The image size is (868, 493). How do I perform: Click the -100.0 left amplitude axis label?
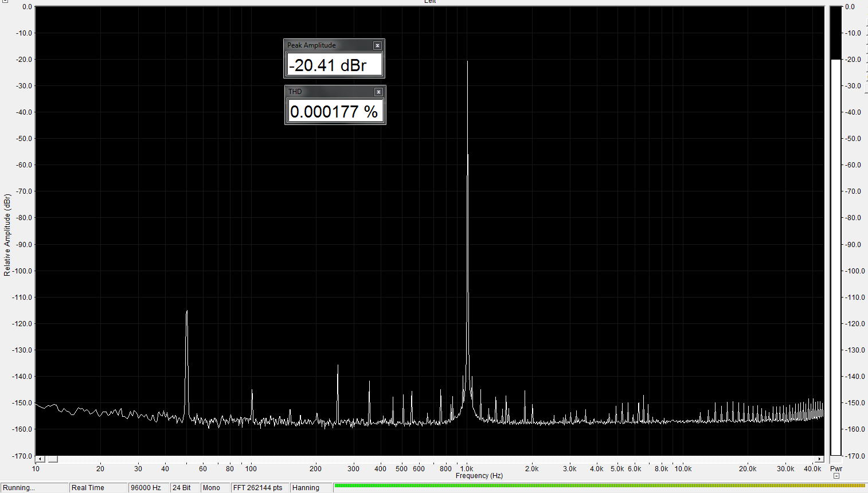(x=22, y=271)
